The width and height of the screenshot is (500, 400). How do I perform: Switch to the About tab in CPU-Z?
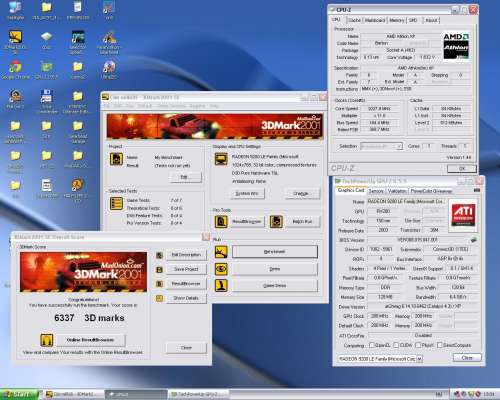431,20
